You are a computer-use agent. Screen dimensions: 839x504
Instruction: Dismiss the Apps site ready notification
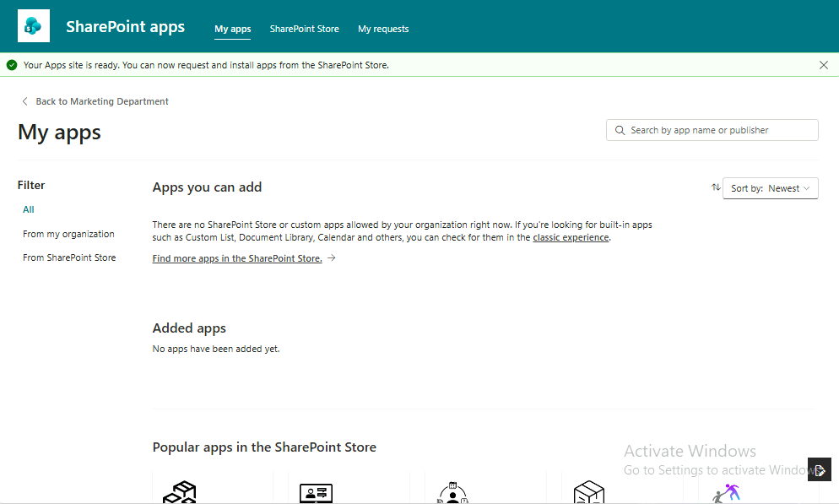[x=824, y=65]
